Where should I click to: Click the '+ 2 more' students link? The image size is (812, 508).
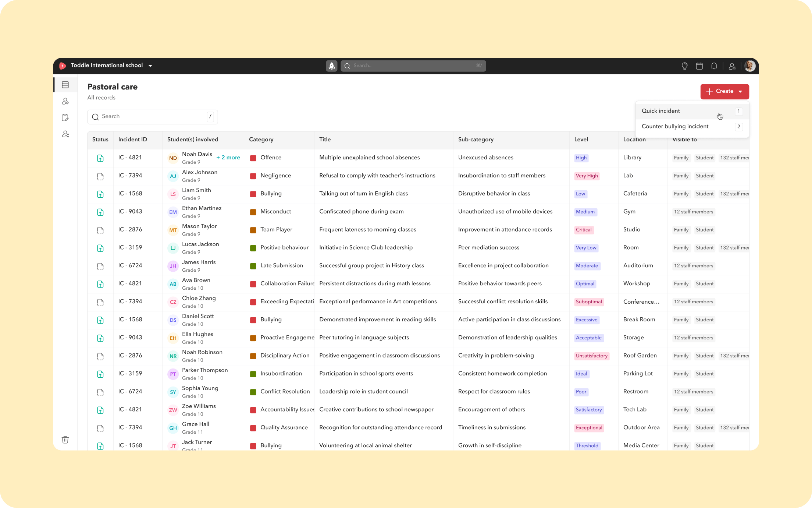[x=228, y=158]
